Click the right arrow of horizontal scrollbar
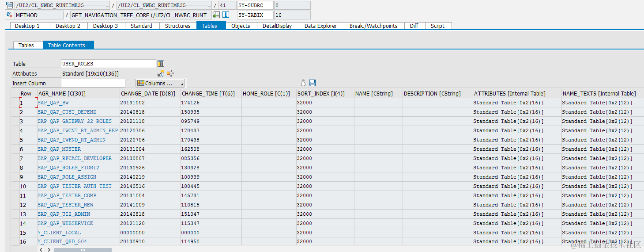The width and height of the screenshot is (644, 252). pyautogui.click(x=49, y=250)
